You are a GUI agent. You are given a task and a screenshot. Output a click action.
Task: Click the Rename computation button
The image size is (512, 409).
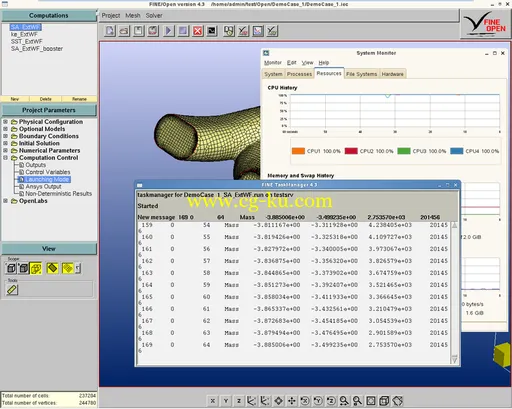(79, 99)
